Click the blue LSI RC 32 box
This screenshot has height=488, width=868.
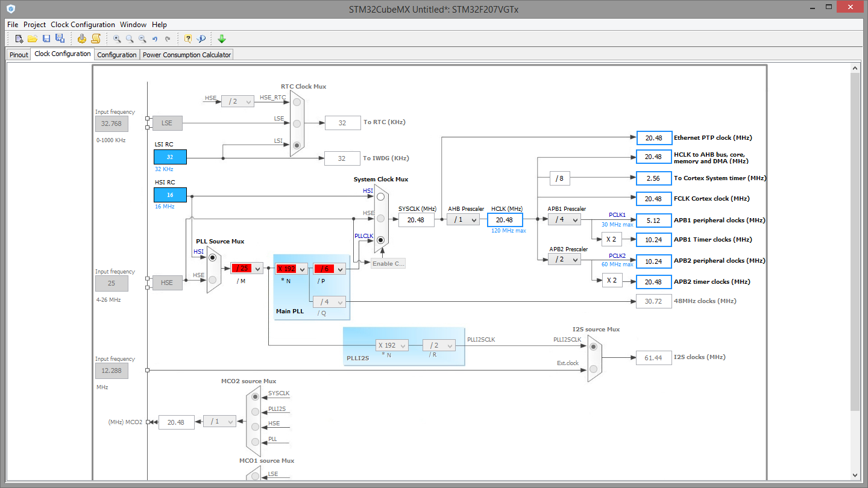click(170, 157)
